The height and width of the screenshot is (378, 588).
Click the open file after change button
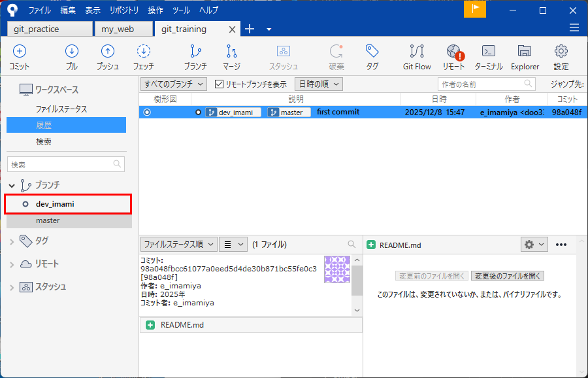508,276
